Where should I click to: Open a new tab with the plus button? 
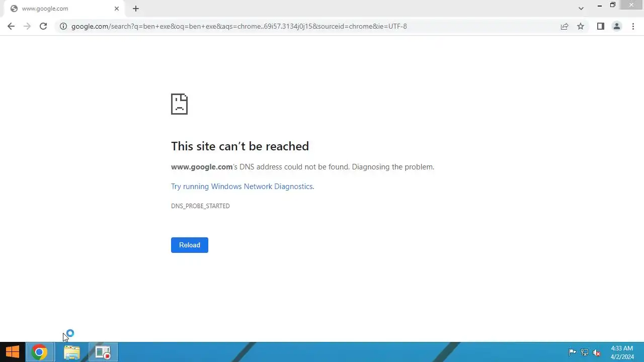(x=136, y=9)
